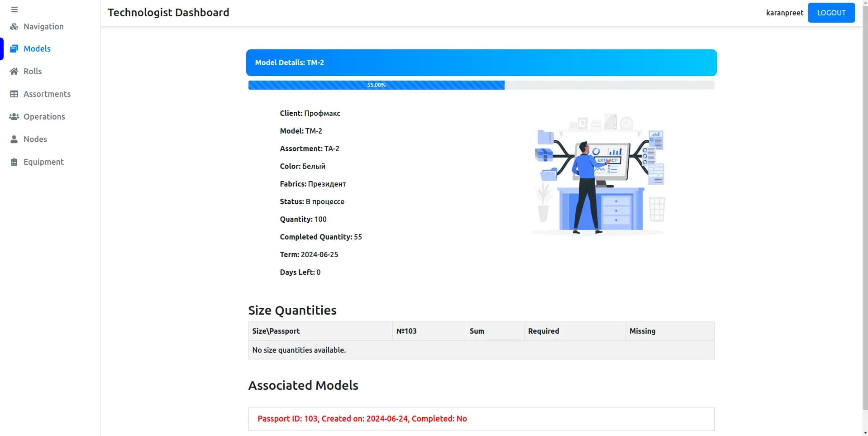Click the 'No size quantities available.' row
Screen dimensions: 868x436
(x=481, y=350)
